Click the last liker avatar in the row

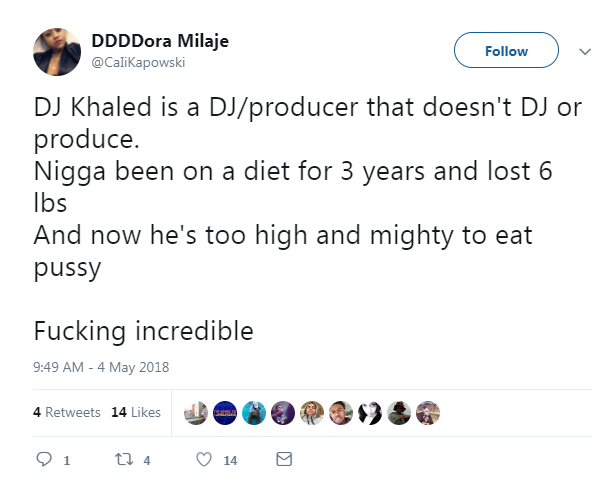[x=429, y=412]
